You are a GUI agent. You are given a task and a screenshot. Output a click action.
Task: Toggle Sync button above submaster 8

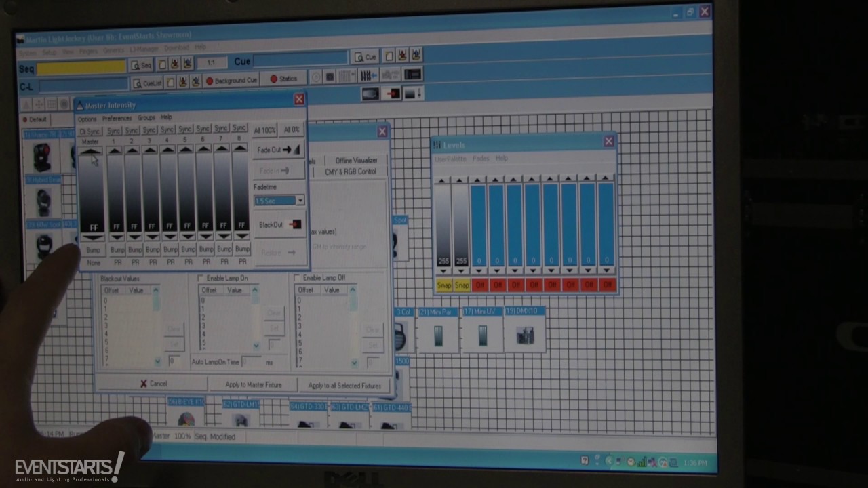coord(239,128)
